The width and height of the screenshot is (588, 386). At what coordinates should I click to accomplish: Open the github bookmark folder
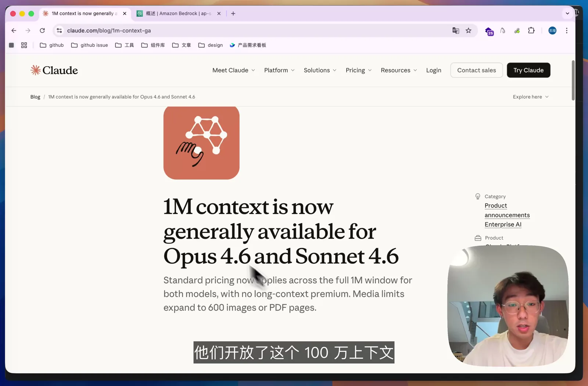pyautogui.click(x=52, y=45)
